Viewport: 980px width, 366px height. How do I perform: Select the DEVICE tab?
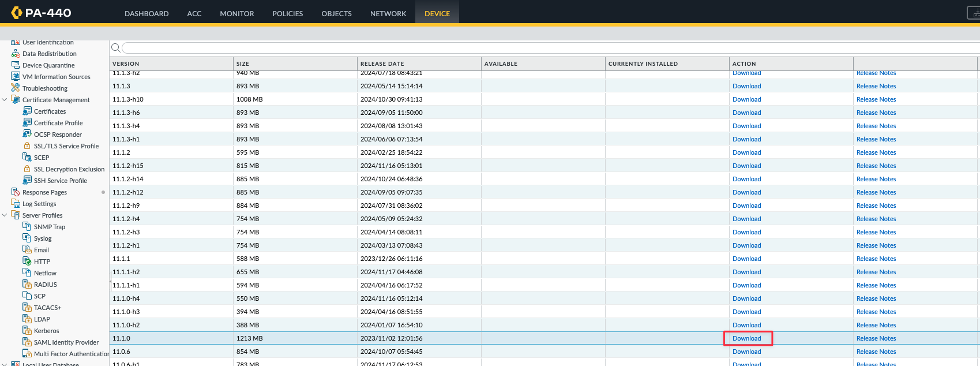pyautogui.click(x=437, y=13)
